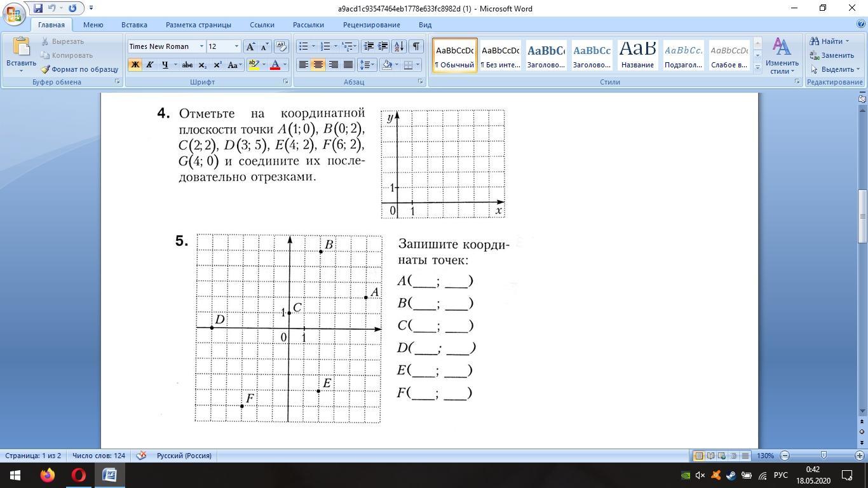The image size is (868, 488).
Task: Open line spacing options
Action: tap(367, 65)
